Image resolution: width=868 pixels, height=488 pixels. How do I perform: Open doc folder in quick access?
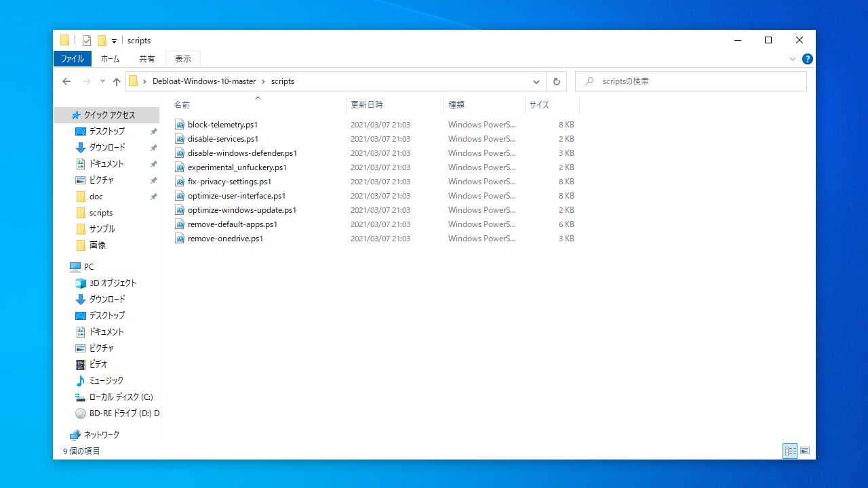(90, 197)
